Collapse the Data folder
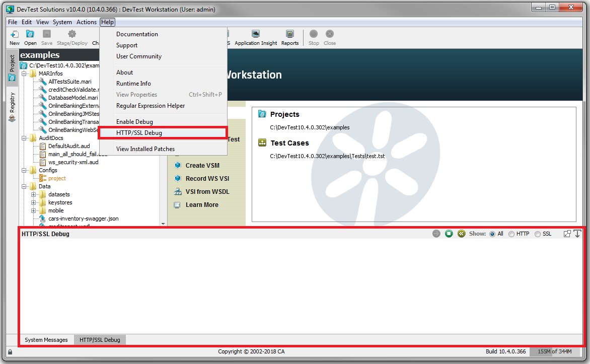 coord(24,186)
